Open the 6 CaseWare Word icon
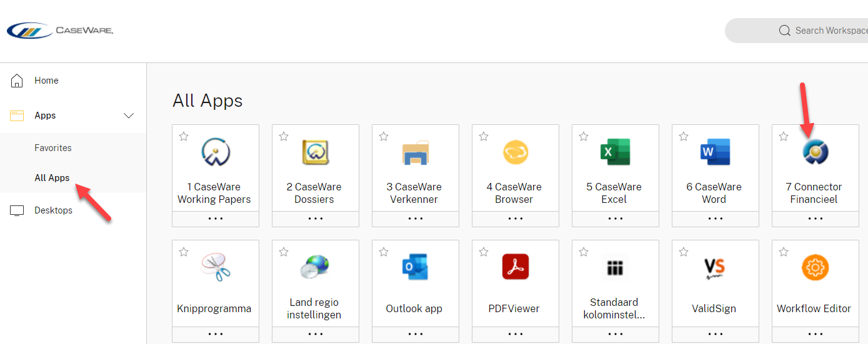Screen dimensions: 868x344 716,152
